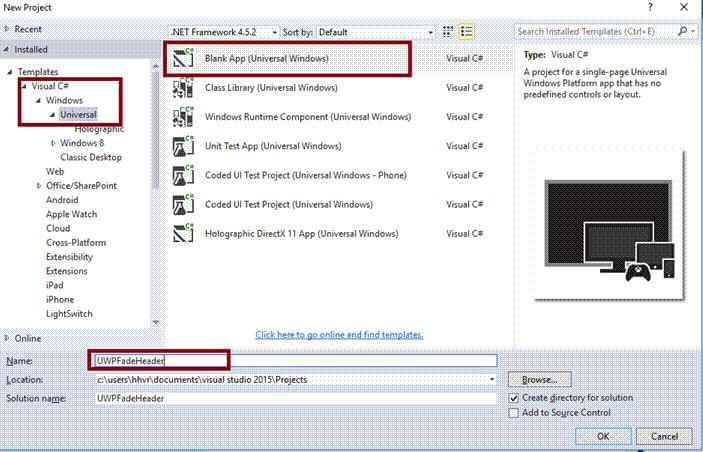Image resolution: width=703 pixels, height=452 pixels.
Task: Select the Blank App (Universal Windows) template icon
Action: (183, 58)
